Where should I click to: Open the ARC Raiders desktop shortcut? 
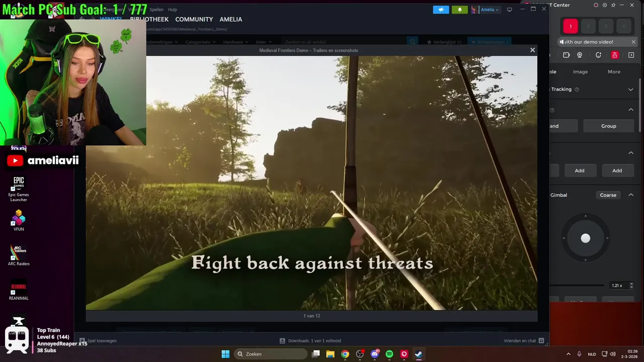[19, 255]
